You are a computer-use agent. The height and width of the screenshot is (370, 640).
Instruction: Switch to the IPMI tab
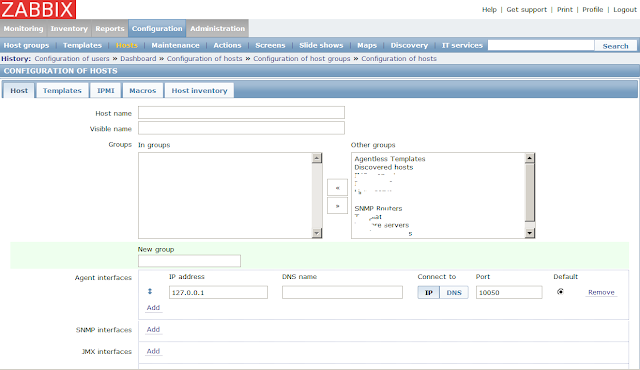click(105, 91)
